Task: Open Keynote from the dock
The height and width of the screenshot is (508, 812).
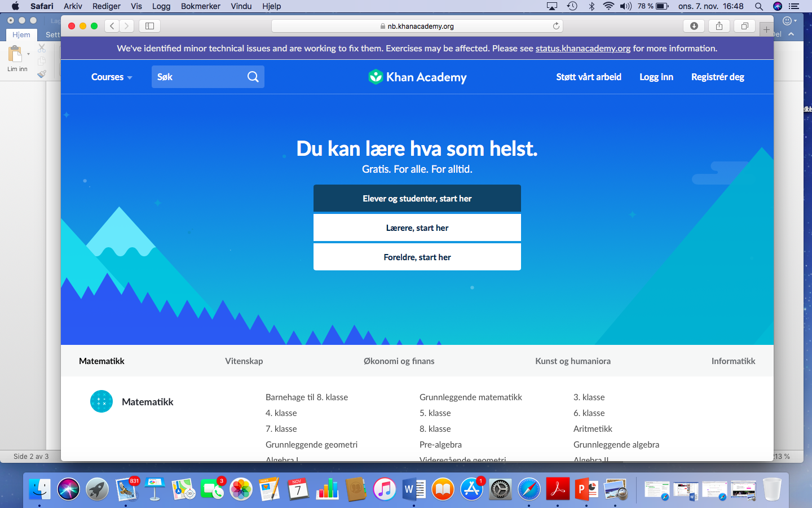Action: (155, 489)
